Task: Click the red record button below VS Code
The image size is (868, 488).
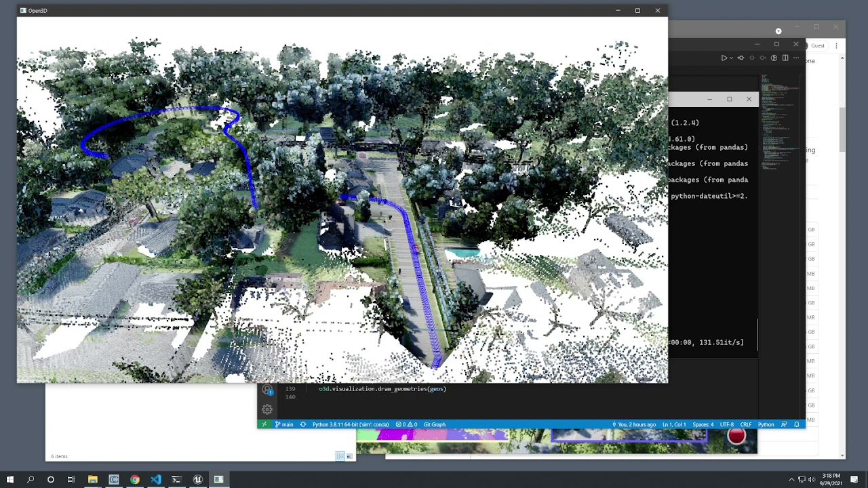Action: click(x=736, y=436)
